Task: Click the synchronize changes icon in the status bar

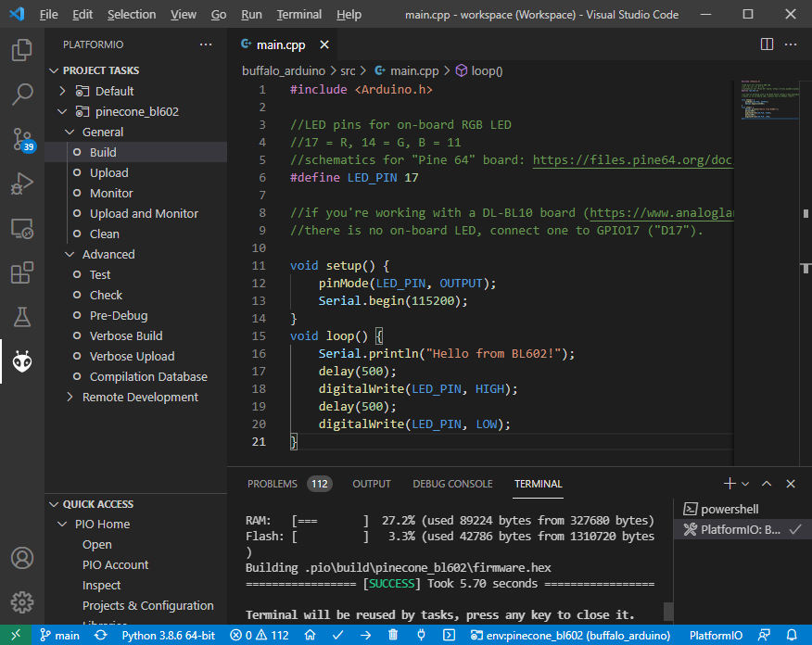Action: tap(101, 635)
